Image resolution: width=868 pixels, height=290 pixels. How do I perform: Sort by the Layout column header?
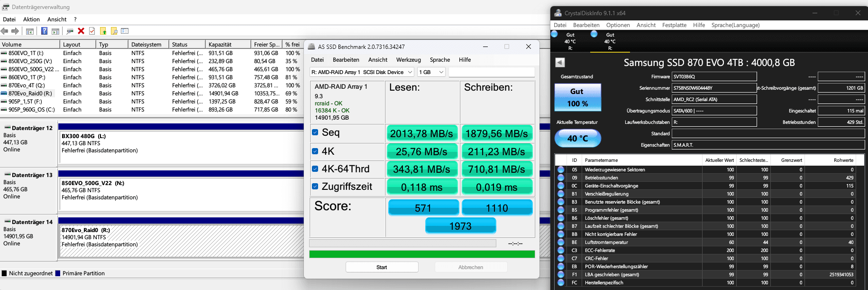pos(78,44)
